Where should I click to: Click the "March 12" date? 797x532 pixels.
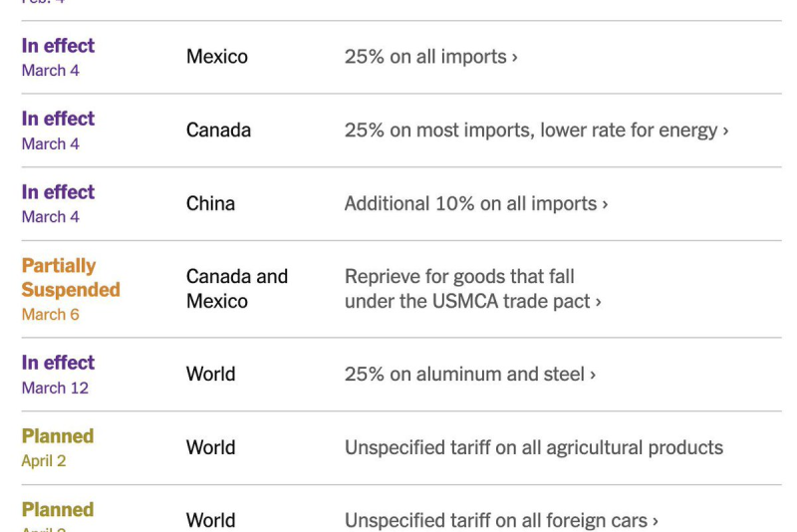point(55,388)
